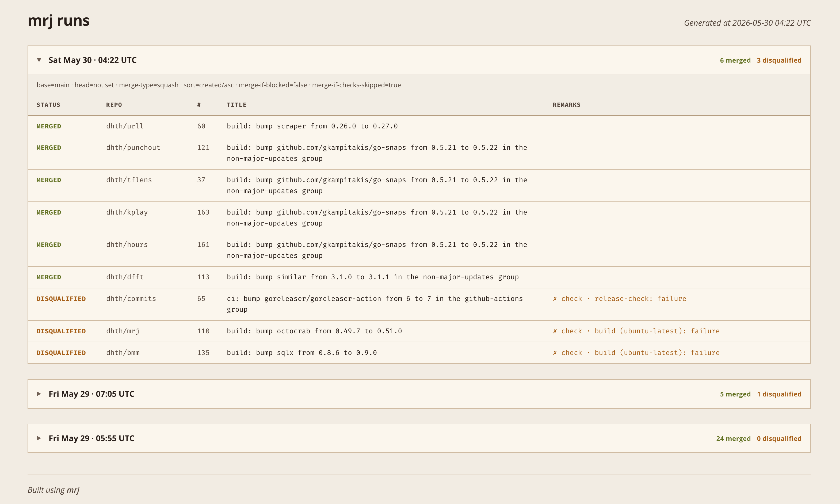Click the dhth/dfft repo cell
840x504 pixels.
click(125, 277)
